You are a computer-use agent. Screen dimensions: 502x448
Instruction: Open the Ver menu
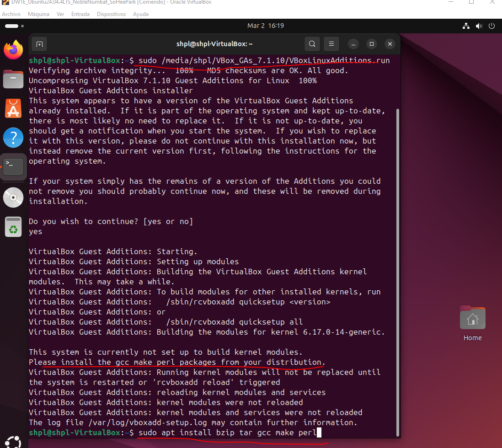[x=60, y=14]
